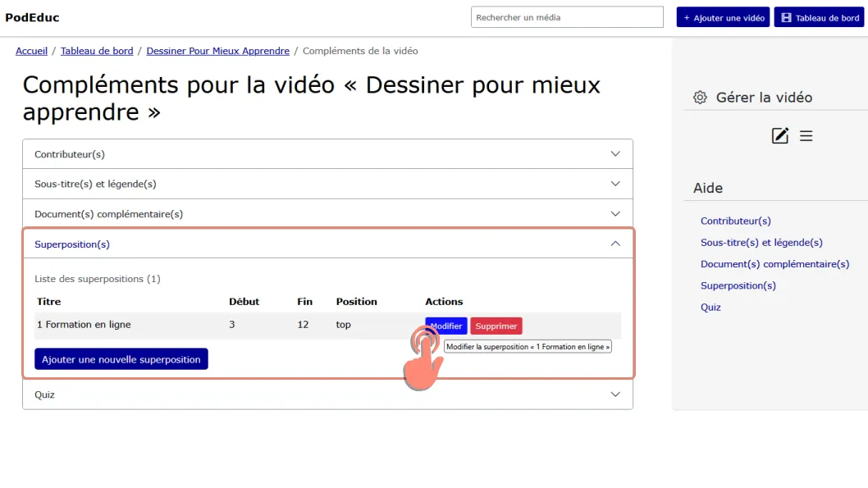Collapse the Superposition(s) accordion section
Image resolution: width=868 pixels, height=488 pixels.
(327, 244)
